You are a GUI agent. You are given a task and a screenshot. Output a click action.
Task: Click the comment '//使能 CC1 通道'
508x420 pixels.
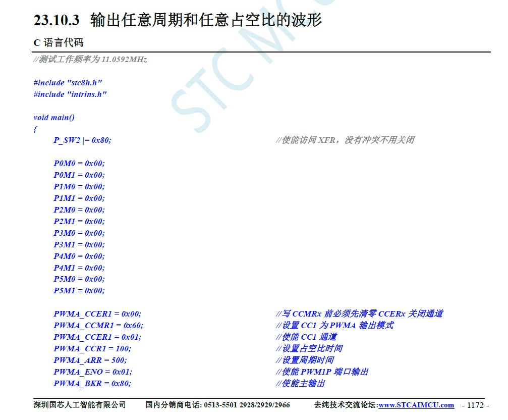point(307,337)
